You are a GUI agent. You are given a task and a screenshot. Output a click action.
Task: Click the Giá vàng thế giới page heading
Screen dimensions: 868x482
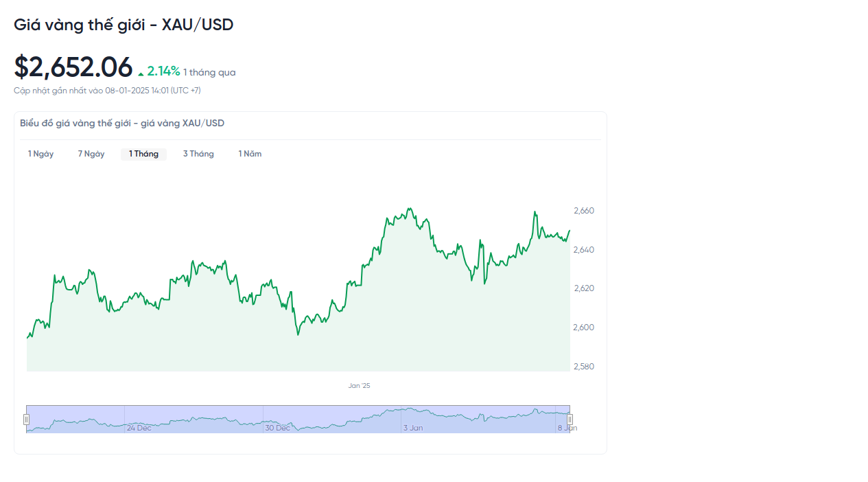(x=124, y=25)
